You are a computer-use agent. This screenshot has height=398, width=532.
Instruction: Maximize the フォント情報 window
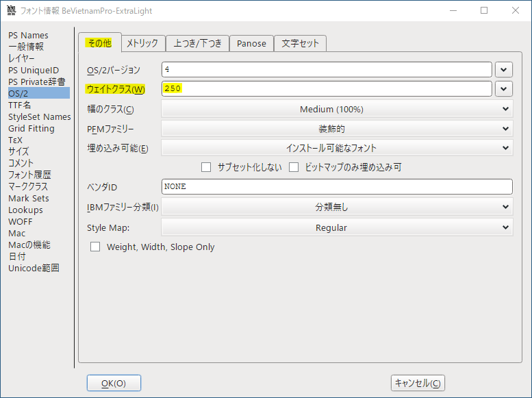484,10
